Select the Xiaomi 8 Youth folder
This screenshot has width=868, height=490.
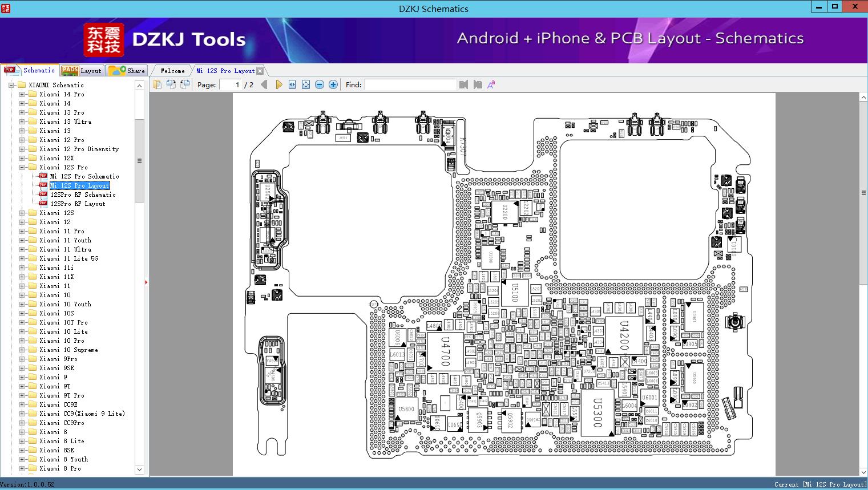coord(63,459)
